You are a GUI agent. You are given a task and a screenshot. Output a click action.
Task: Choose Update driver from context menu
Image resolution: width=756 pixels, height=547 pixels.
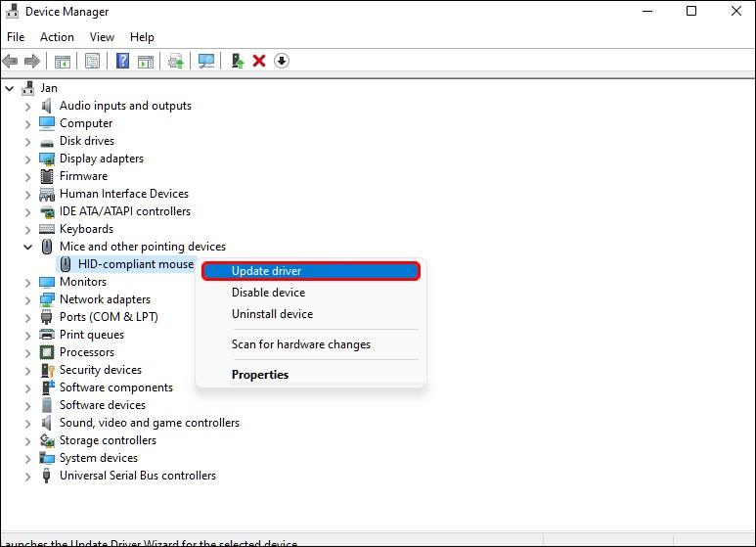[266, 271]
